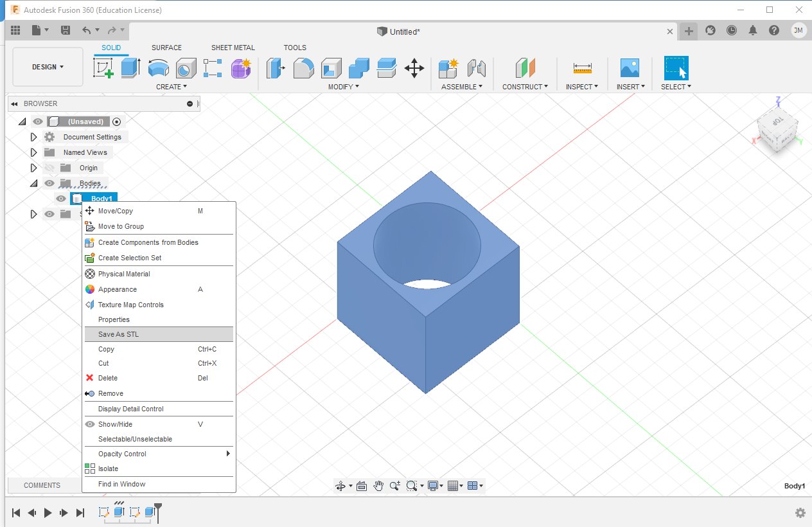812x527 pixels.
Task: Select the timeline end marker handle
Action: (158, 512)
